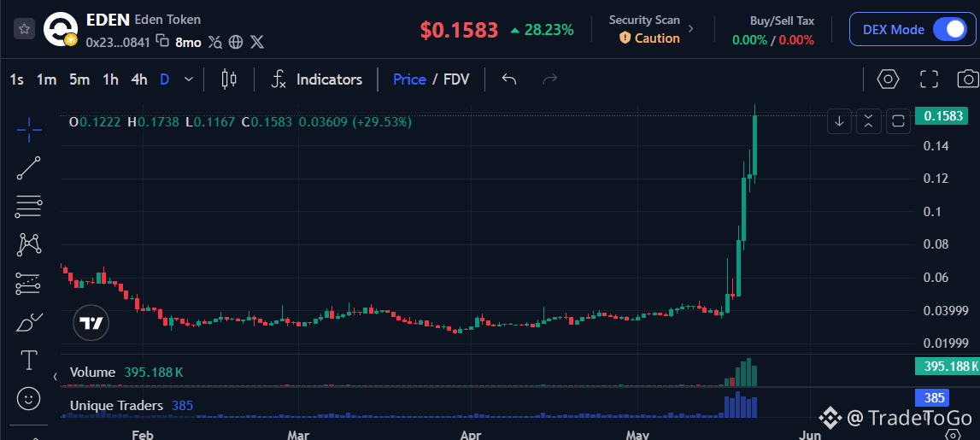Select the 1s timeframe
980x440 pixels.
[x=17, y=79]
